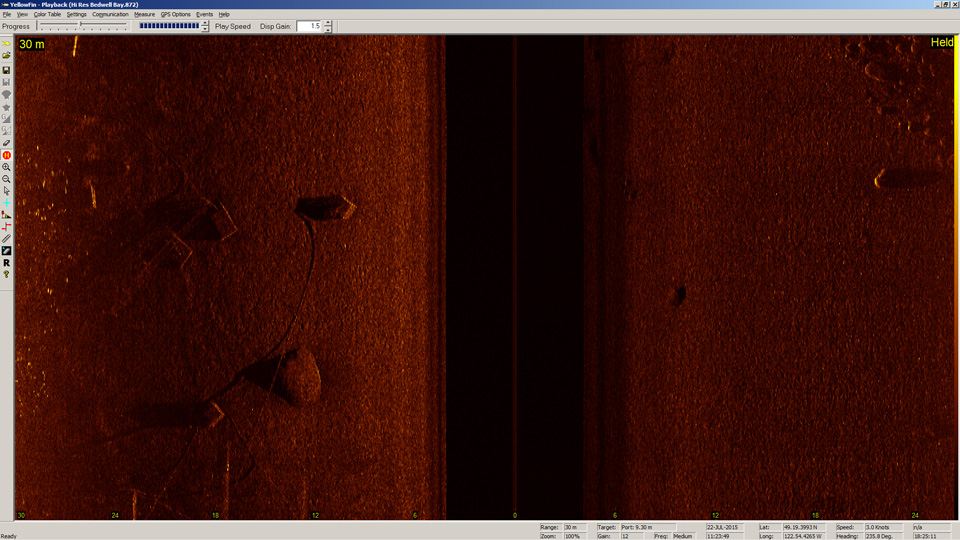960x540 pixels.
Task: Select the zoom out magnifier tool
Action: (6, 179)
